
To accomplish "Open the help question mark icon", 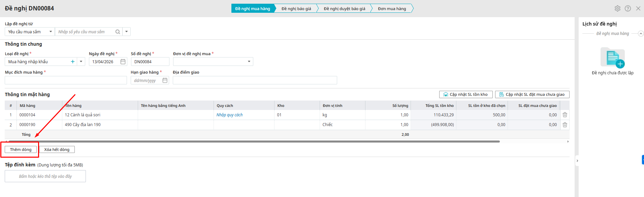I will pyautogui.click(x=628, y=8).
